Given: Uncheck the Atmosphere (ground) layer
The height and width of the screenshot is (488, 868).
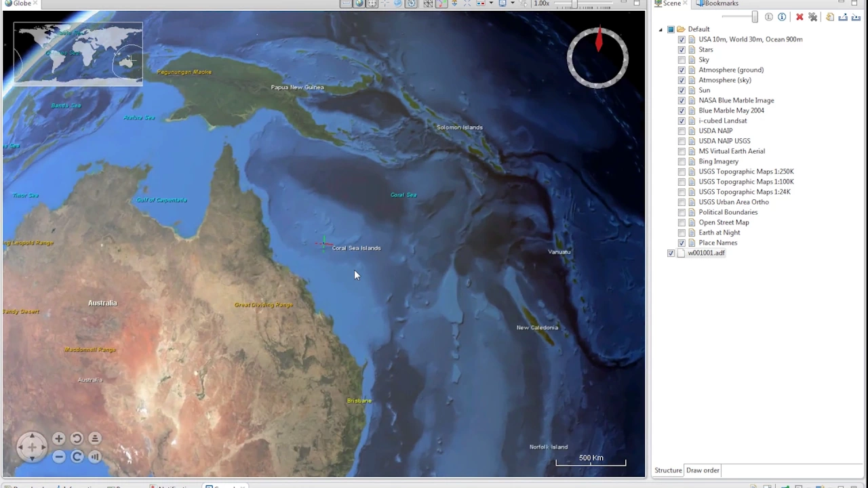Looking at the screenshot, I should [682, 70].
